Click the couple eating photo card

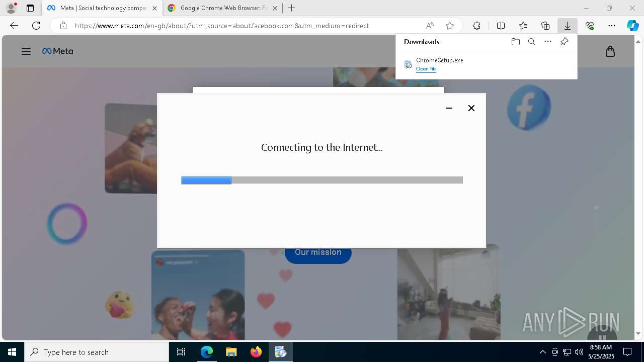198,295
